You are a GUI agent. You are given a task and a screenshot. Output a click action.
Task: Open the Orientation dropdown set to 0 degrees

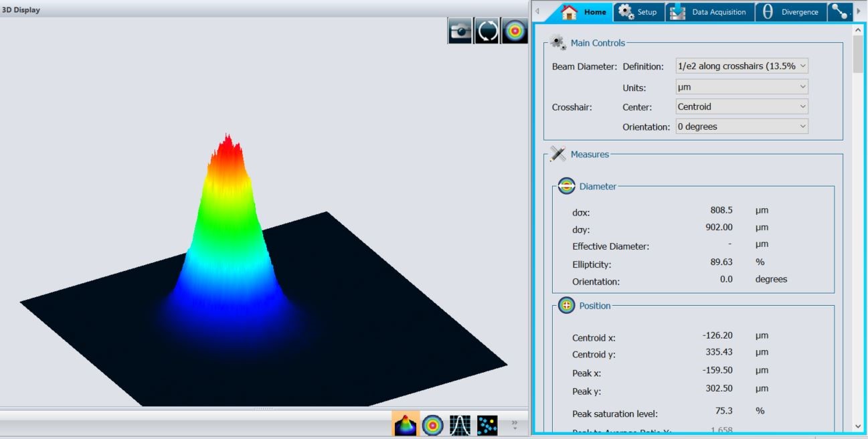[x=741, y=126]
